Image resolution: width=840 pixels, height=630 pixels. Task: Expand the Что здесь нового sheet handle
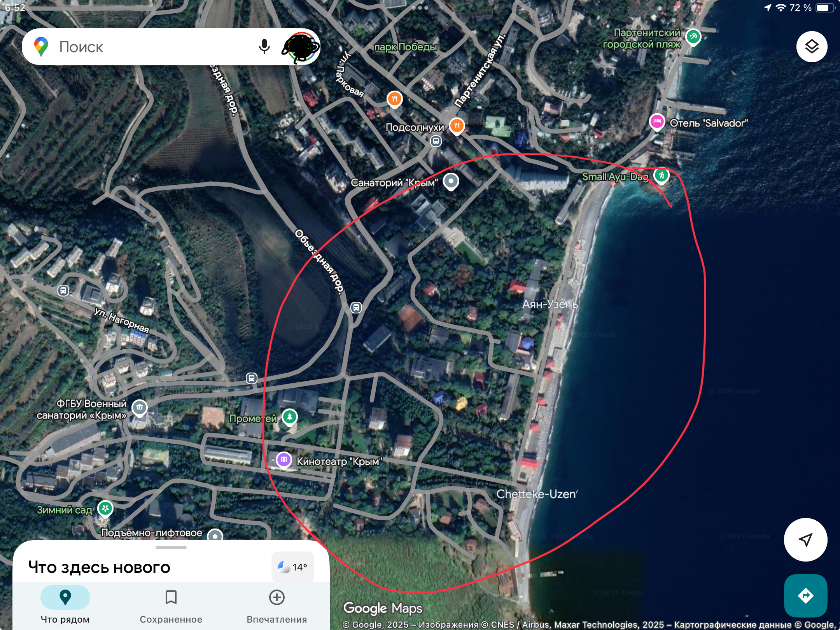coord(171,548)
